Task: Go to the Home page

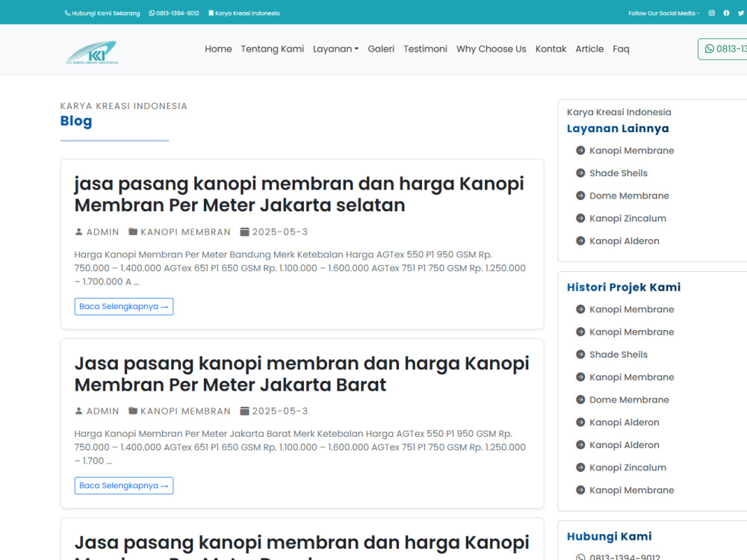Action: click(218, 49)
